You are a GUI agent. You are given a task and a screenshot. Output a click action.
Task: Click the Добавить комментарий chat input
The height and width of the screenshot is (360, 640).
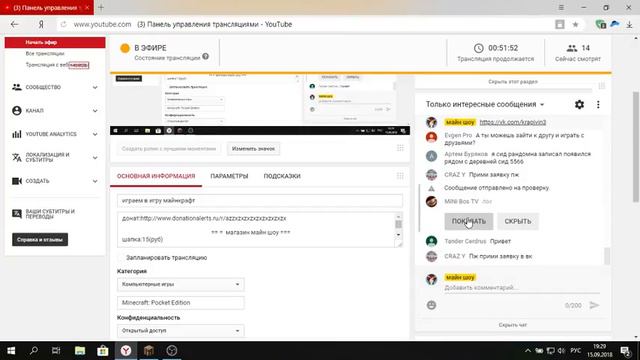coord(522,288)
